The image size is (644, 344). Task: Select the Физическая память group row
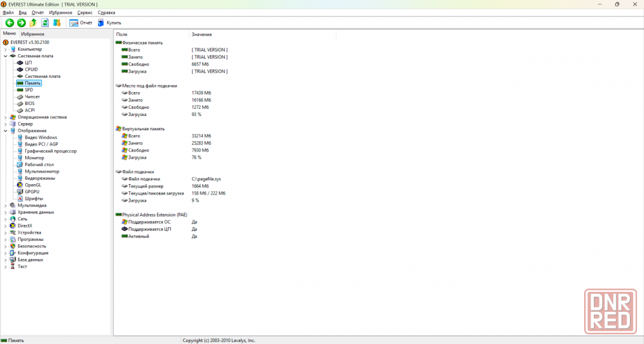tap(139, 43)
